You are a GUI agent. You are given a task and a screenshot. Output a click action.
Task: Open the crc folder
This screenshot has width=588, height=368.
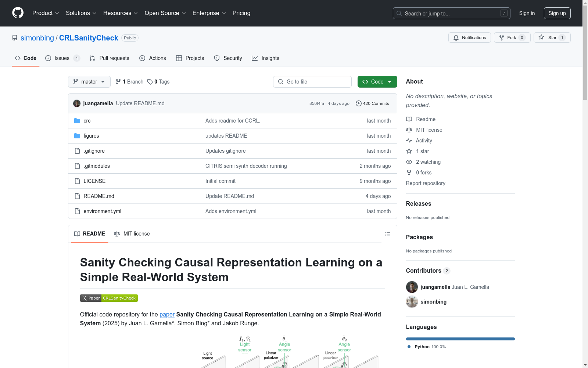point(87,121)
